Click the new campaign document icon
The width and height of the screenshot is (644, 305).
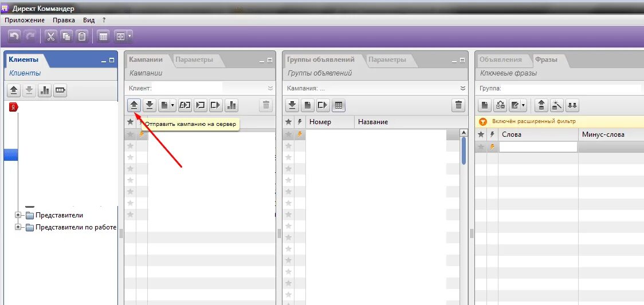pos(164,105)
